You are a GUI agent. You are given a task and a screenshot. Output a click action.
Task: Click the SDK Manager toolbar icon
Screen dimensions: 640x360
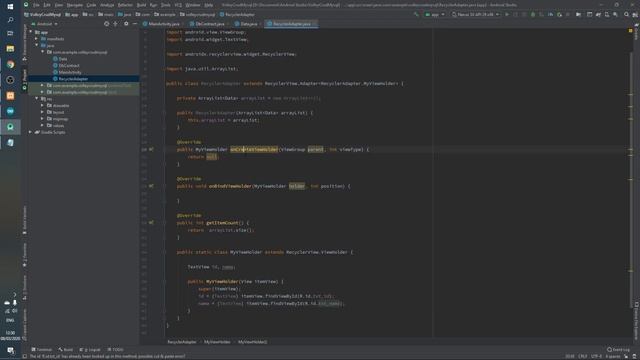[616, 14]
